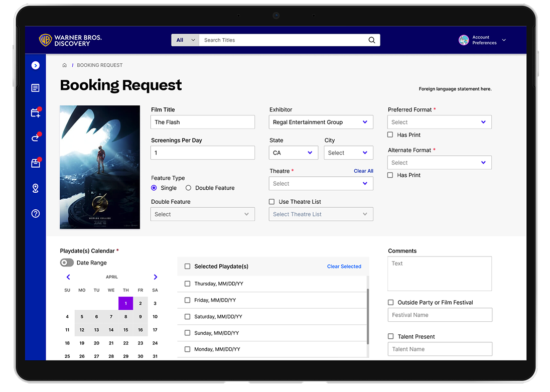Click The Flash movie poster thumbnail
Image resolution: width=550 pixels, height=392 pixels.
click(x=100, y=167)
